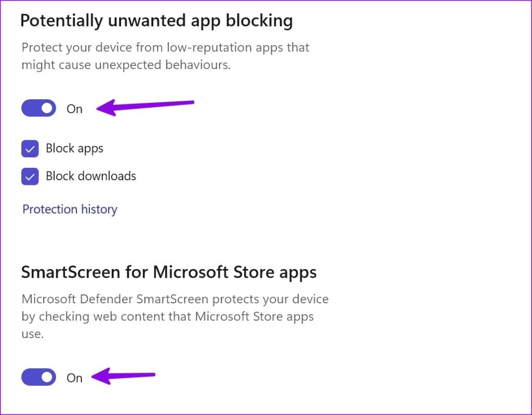Image resolution: width=532 pixels, height=415 pixels.
Task: Select the On label beside app blocking
Action: (74, 109)
